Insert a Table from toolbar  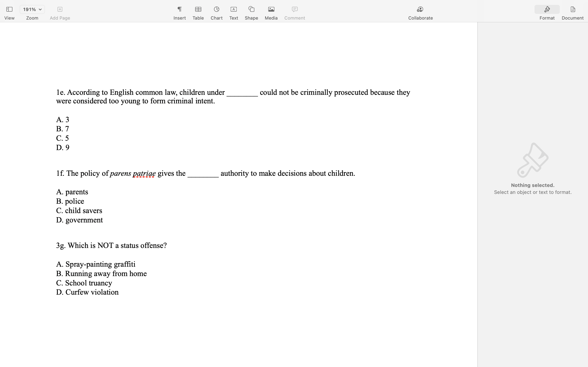[198, 9]
